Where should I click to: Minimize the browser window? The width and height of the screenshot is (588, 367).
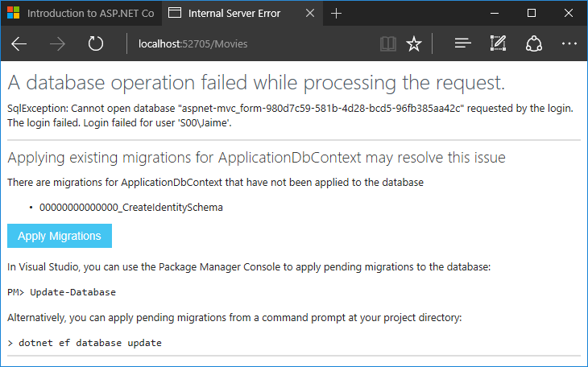495,13
